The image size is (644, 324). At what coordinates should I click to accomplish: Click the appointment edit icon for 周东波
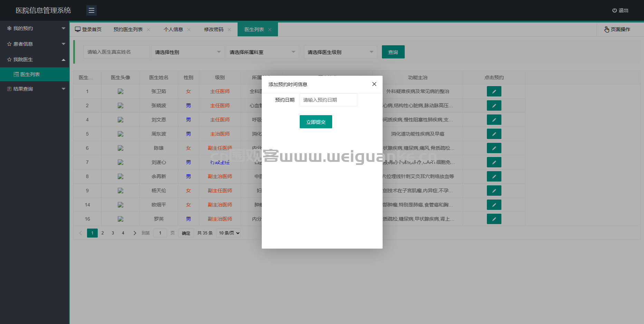[x=494, y=134]
